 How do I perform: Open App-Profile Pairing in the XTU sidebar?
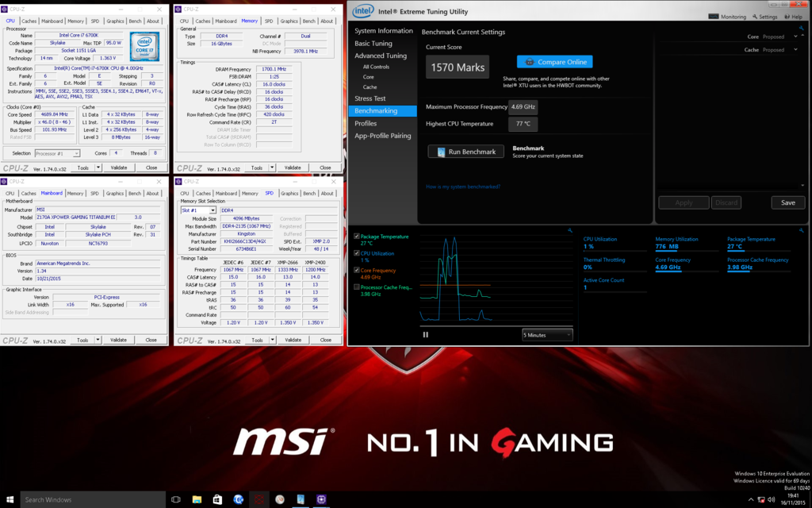click(383, 136)
